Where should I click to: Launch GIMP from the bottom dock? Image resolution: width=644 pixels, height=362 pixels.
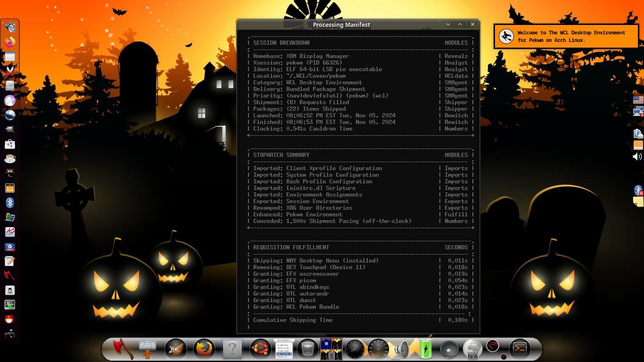pos(175,349)
